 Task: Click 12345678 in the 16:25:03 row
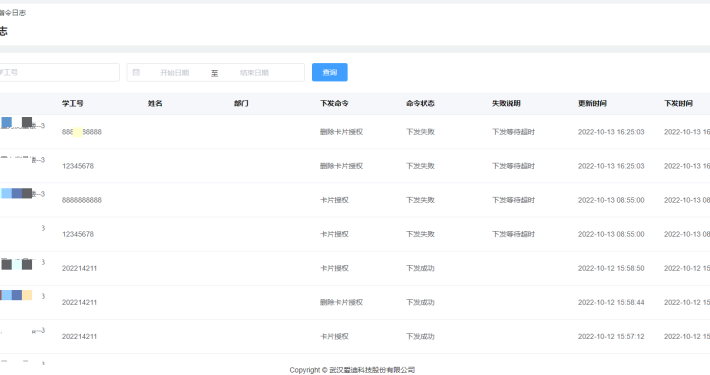[x=78, y=166]
